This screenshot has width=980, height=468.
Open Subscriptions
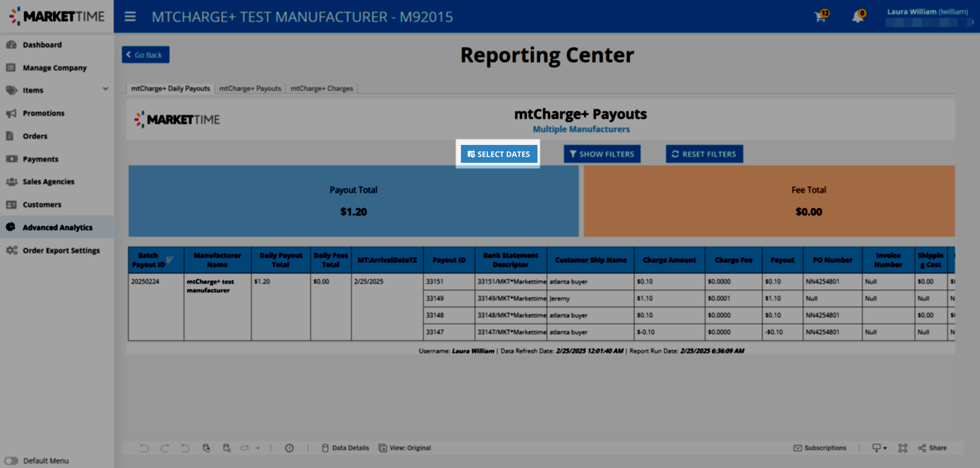coord(820,448)
